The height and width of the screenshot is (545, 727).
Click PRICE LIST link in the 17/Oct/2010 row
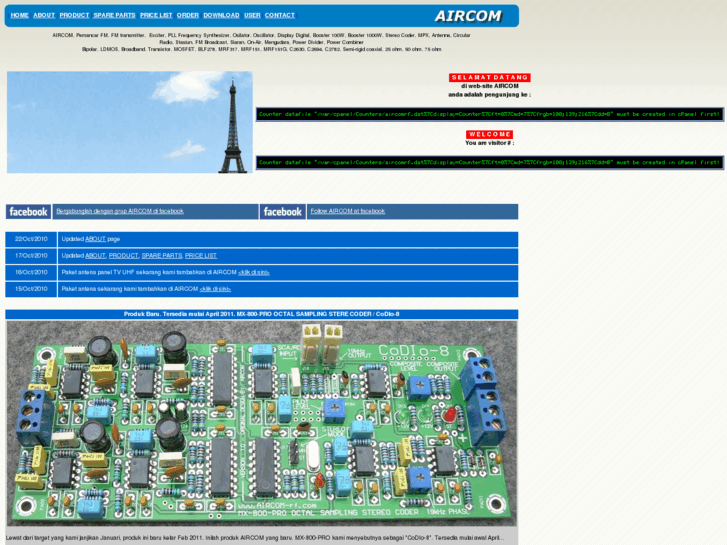(201, 256)
